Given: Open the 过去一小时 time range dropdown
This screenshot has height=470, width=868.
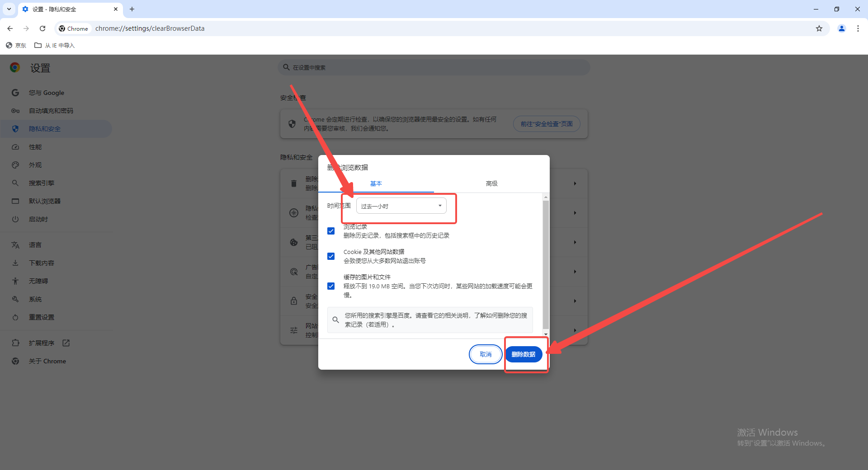Looking at the screenshot, I should coord(401,206).
